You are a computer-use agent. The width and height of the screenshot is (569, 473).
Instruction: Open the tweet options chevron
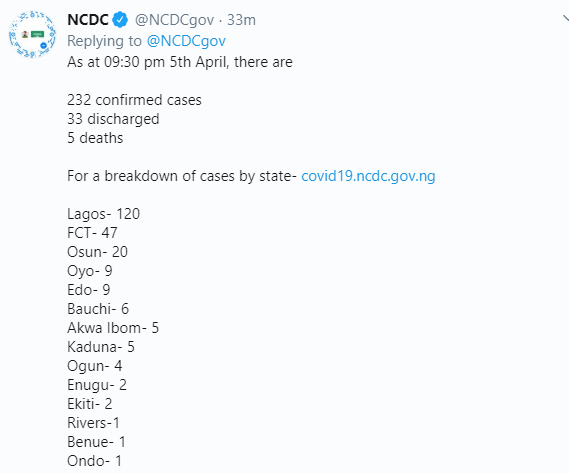566,18
